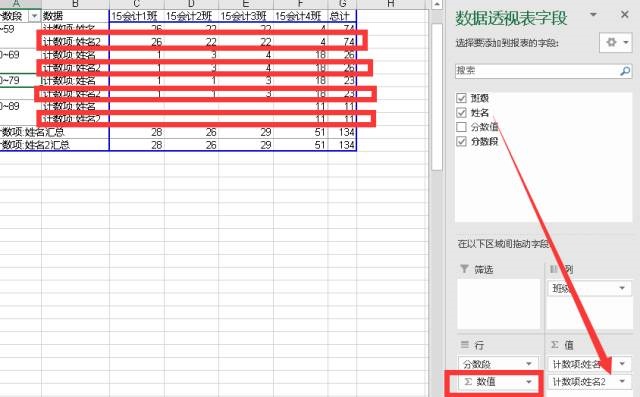Open task pane options arrow beside title
640x397 pixels.
[x=593, y=15]
